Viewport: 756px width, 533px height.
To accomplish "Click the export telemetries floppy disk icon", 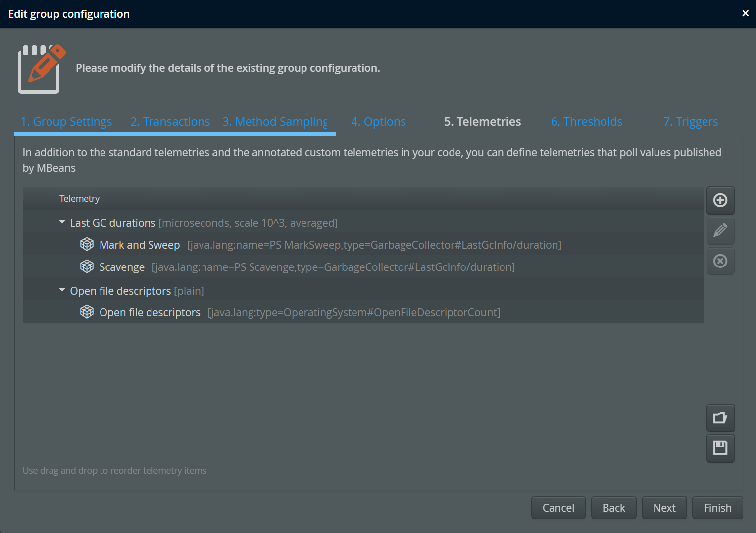I will pos(720,448).
